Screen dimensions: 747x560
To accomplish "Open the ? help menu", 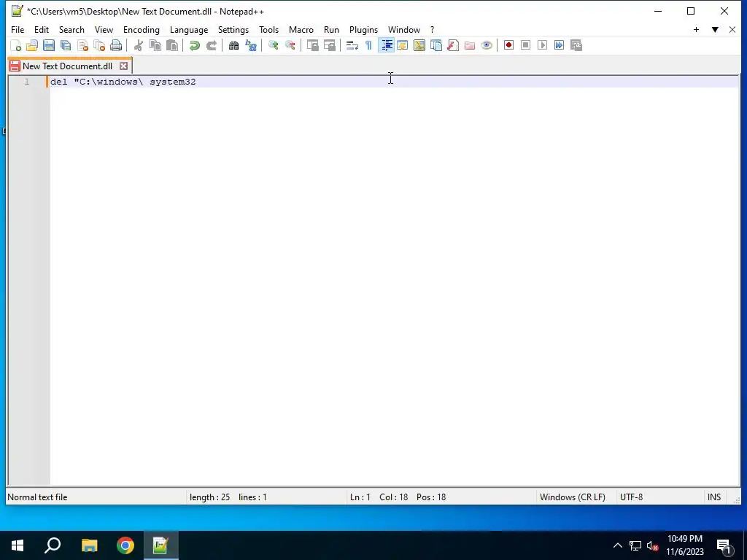I will [x=433, y=29].
